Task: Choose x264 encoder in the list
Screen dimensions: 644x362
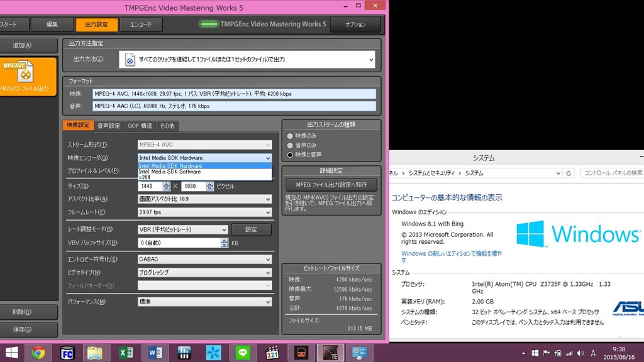Action: [x=204, y=177]
